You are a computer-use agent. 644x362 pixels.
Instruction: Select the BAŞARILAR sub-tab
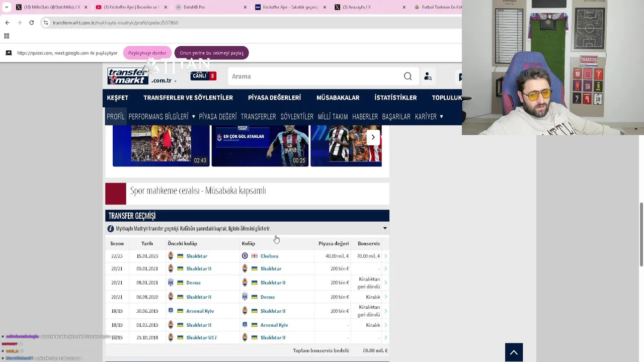pyautogui.click(x=396, y=117)
